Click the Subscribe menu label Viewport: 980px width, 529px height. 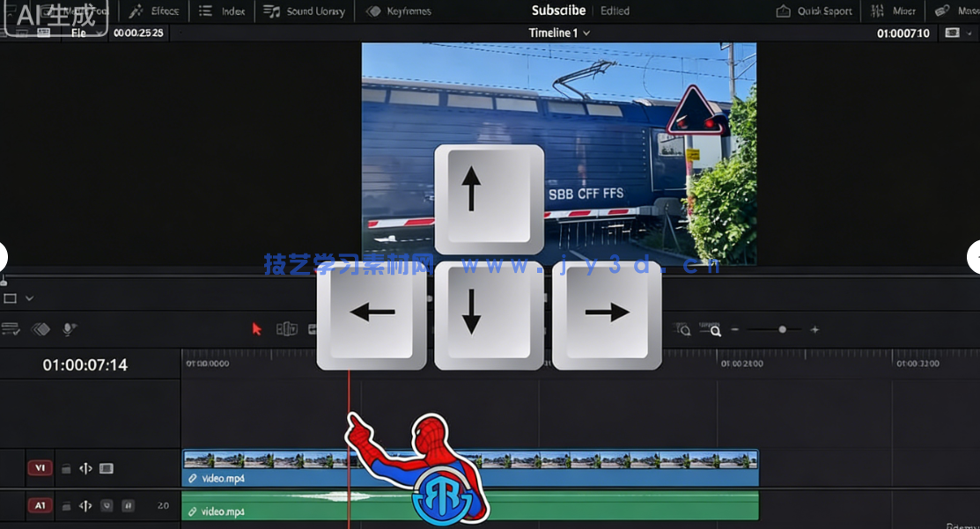[x=558, y=11]
